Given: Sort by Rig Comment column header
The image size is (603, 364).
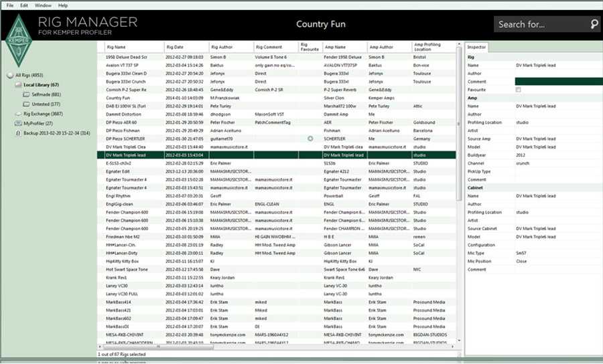Looking at the screenshot, I should click(276, 48).
